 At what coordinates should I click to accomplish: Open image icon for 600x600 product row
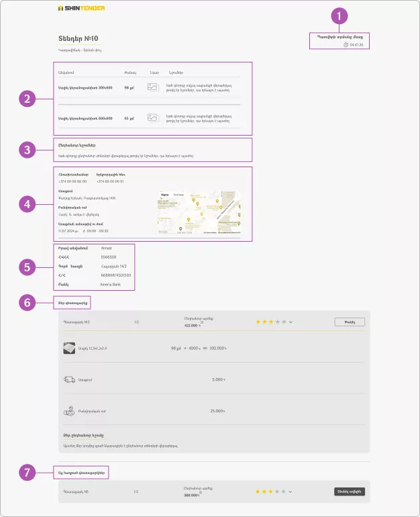tap(152, 117)
